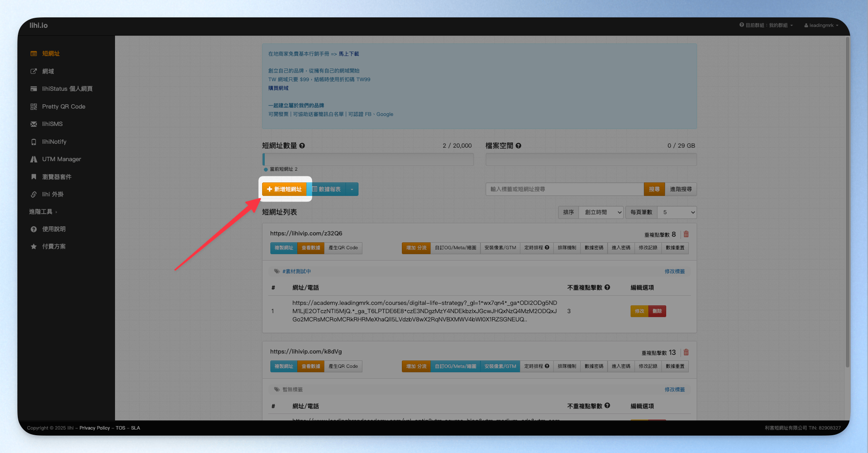Open 目前群組 dropdown in header
Image resolution: width=868 pixels, height=453 pixels.
[x=766, y=25]
